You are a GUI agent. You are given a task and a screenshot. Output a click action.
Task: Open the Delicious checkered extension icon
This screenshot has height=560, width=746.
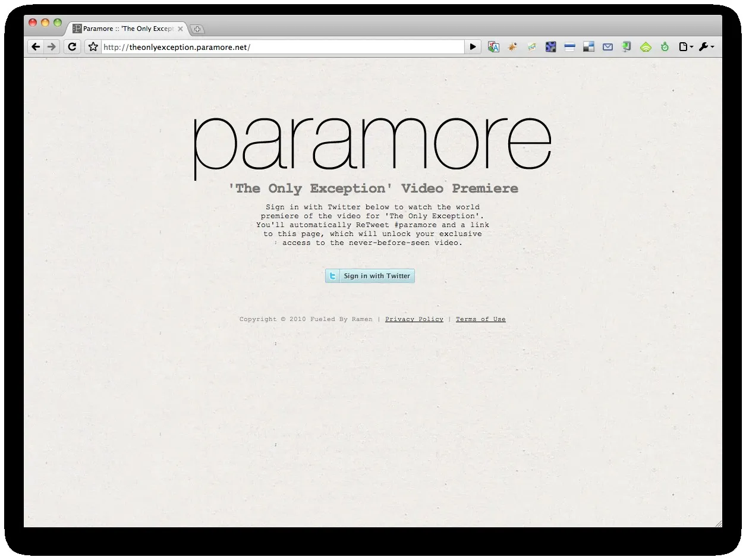(x=588, y=46)
